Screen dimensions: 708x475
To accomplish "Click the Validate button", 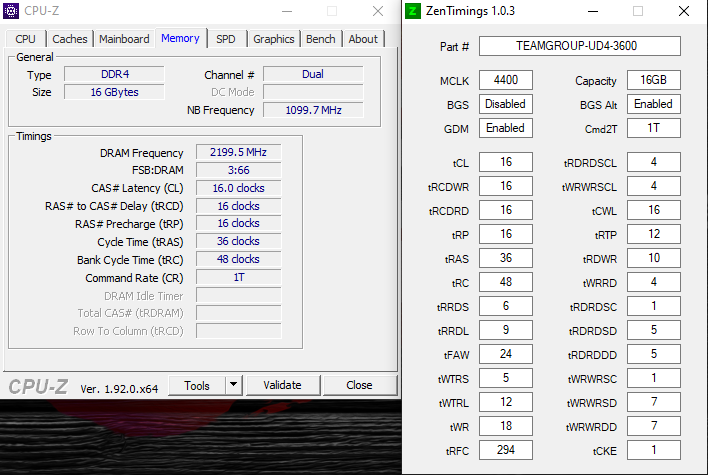I will coord(283,385).
